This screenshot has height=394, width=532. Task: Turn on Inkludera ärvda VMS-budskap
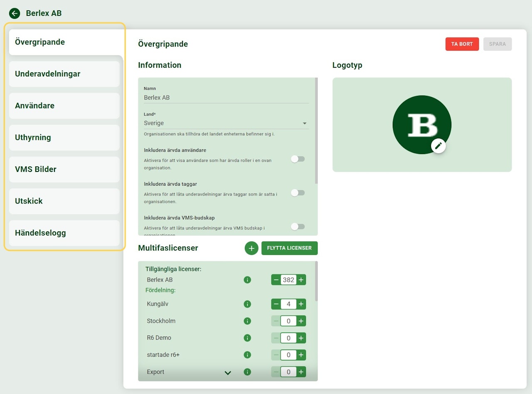click(x=298, y=226)
